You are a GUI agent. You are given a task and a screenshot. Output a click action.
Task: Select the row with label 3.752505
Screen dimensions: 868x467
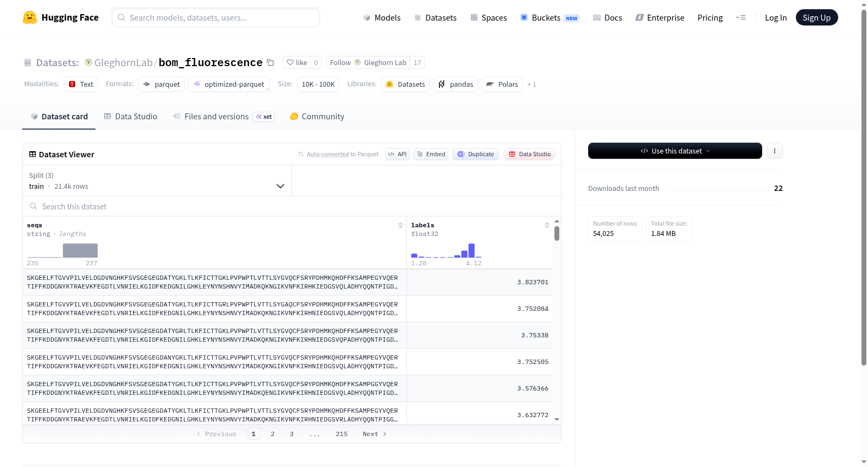(288, 362)
